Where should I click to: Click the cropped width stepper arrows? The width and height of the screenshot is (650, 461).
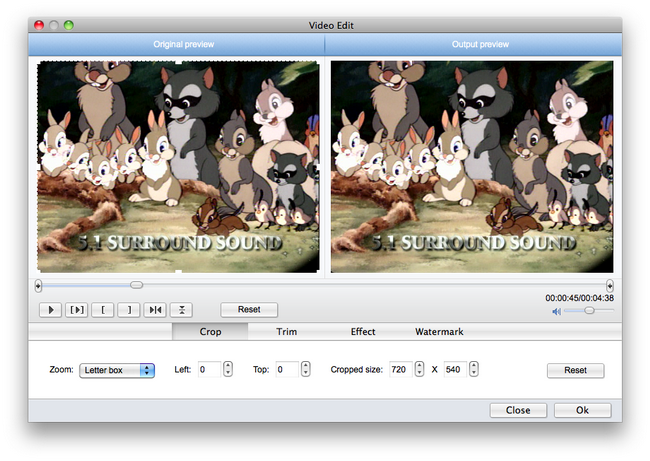419,369
